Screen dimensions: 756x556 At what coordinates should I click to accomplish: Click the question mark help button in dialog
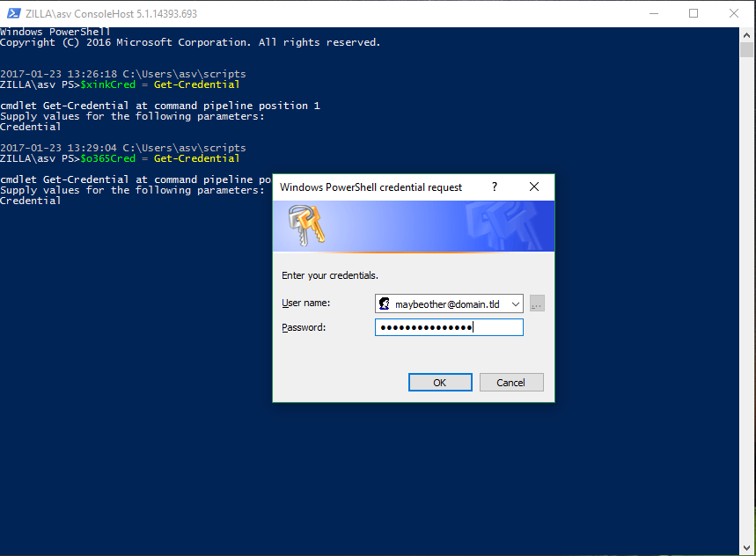(x=495, y=187)
